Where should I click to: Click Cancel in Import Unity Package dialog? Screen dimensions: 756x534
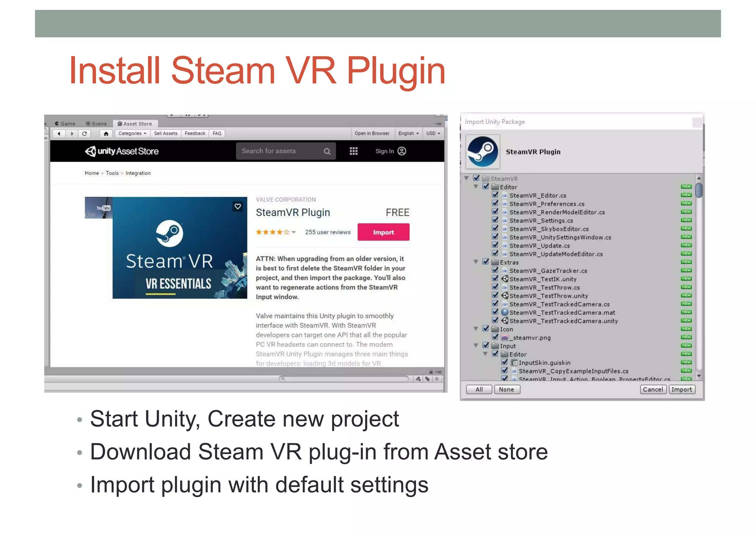(653, 389)
